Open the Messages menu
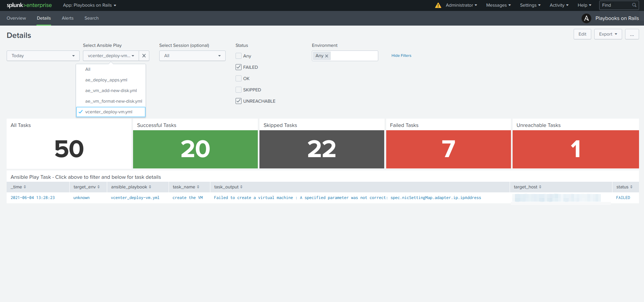Viewport: 644px width, 302px height. tap(498, 5)
